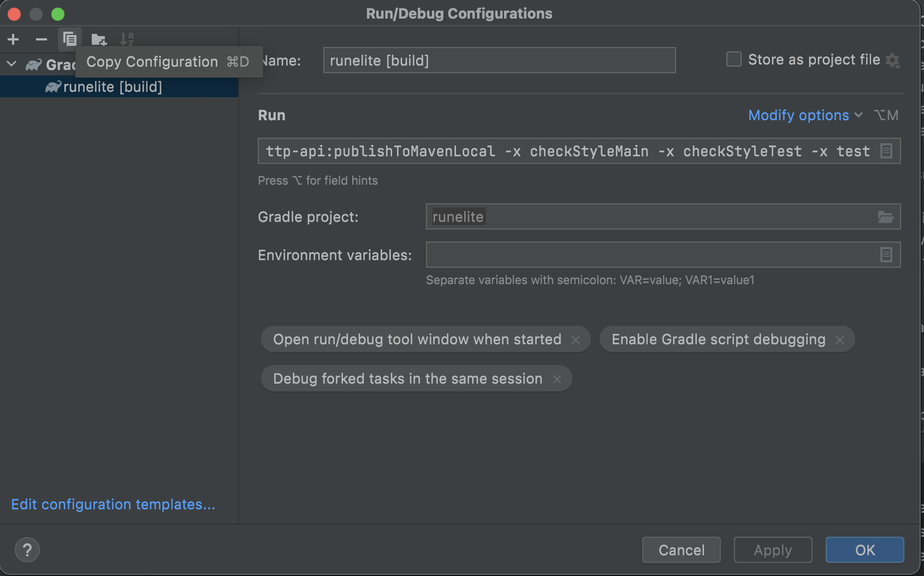Open Edit configuration templates link
The height and width of the screenshot is (576, 924).
113,504
